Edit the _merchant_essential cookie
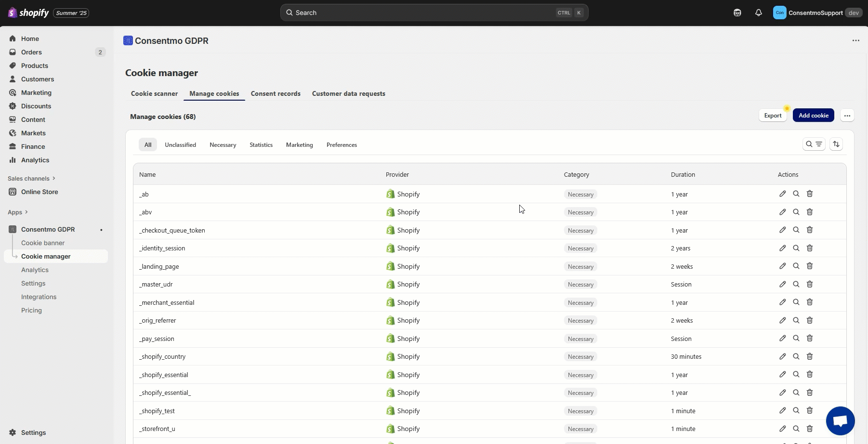The width and height of the screenshot is (868, 444). [783, 302]
